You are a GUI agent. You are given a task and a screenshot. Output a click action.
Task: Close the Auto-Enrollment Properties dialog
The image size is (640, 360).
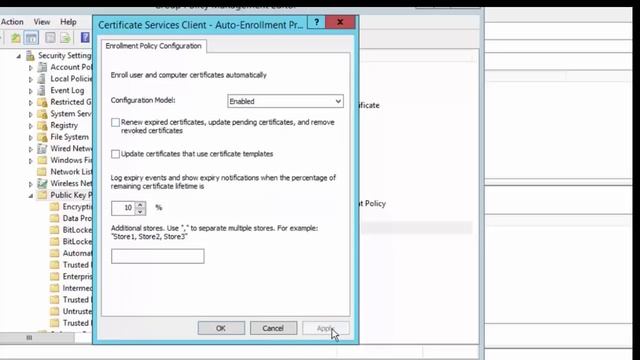click(x=340, y=22)
